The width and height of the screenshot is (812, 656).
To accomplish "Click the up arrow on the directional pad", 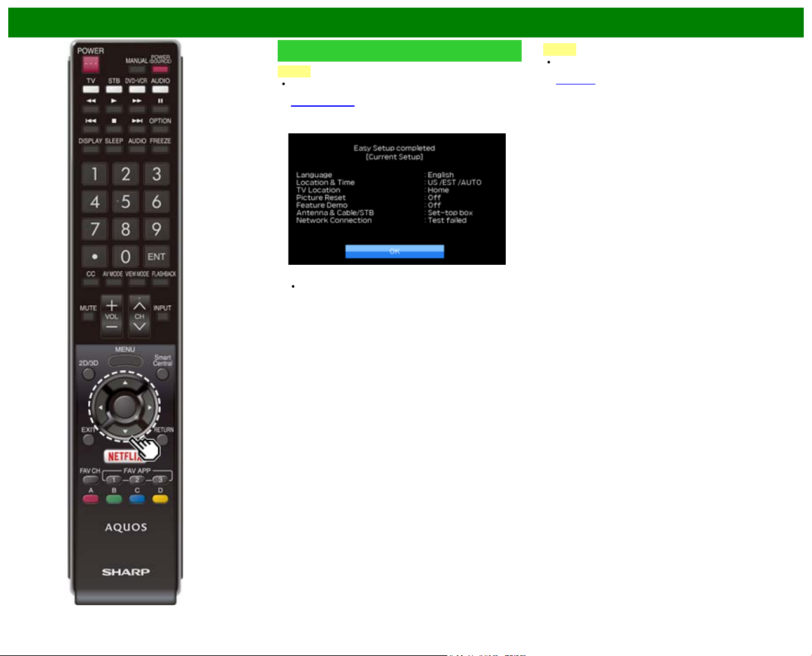I will (x=125, y=384).
